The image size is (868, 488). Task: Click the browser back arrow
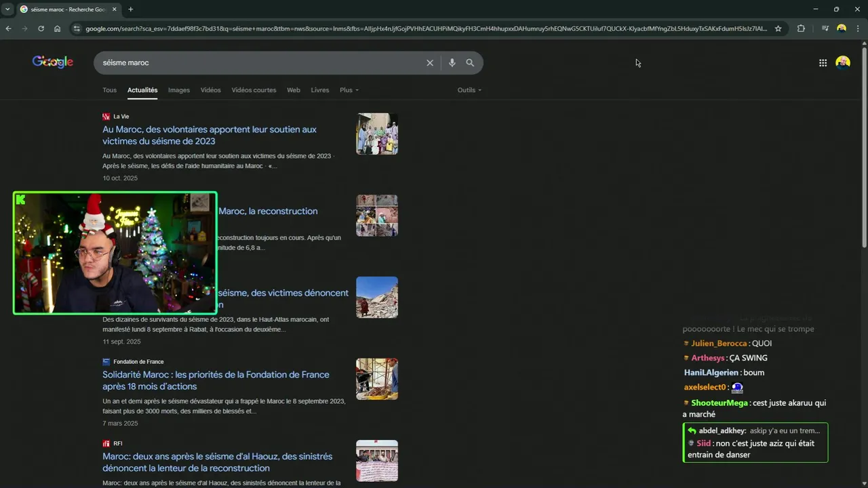point(8,28)
